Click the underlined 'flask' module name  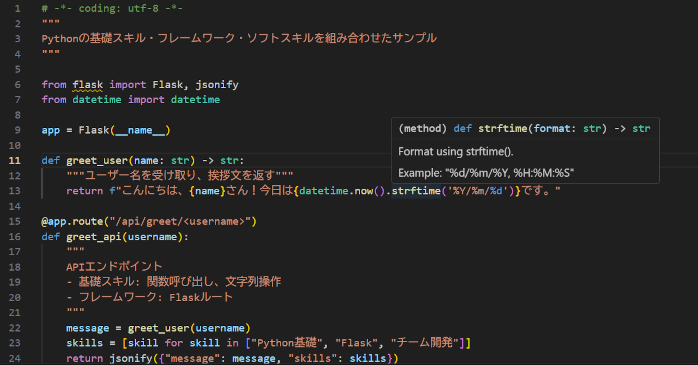coord(88,85)
